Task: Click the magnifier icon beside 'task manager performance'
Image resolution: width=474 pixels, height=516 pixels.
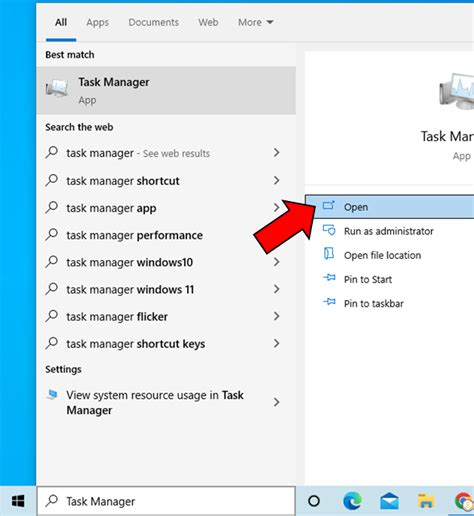Action: [52, 234]
